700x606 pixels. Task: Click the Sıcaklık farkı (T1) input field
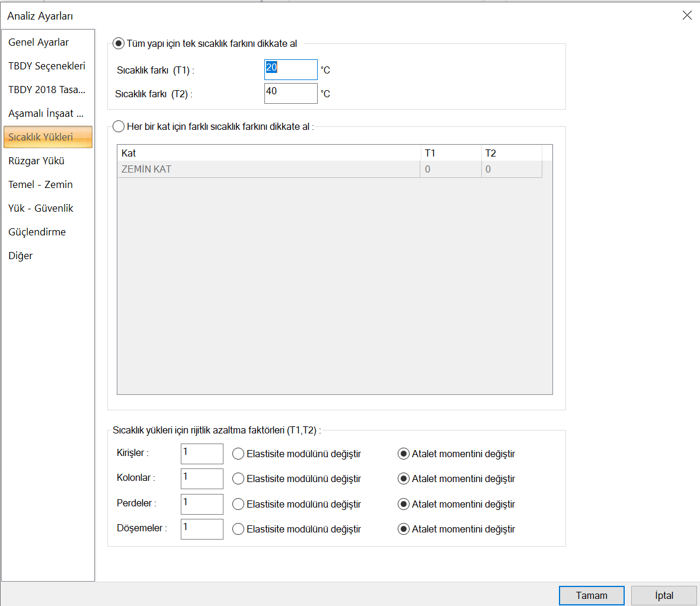[x=290, y=70]
